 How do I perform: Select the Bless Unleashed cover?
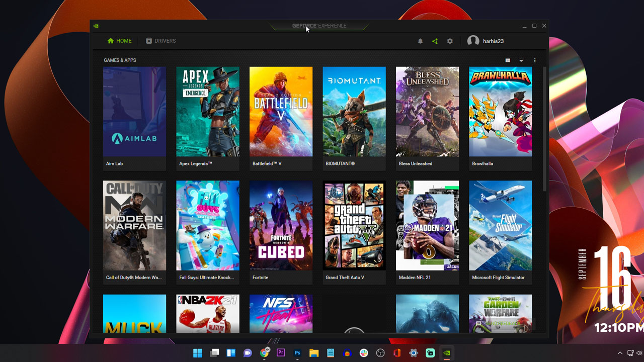click(x=427, y=112)
